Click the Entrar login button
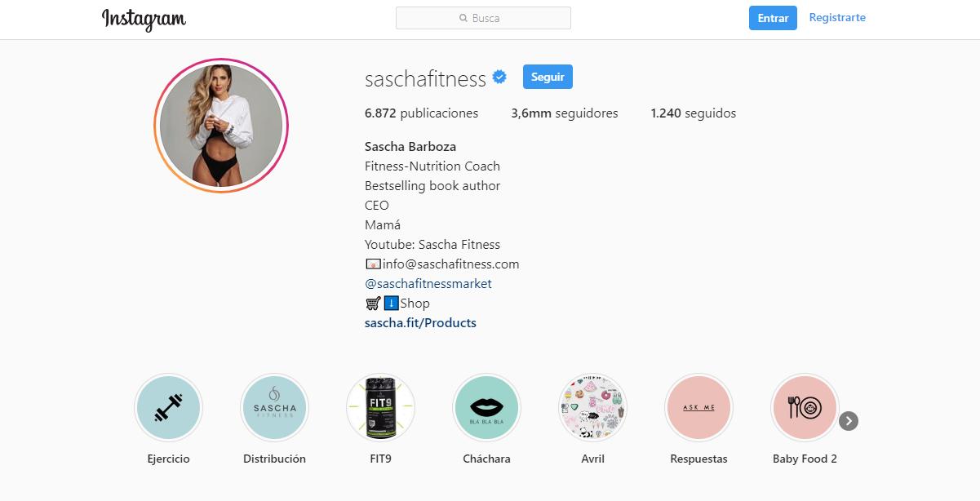Viewport: 980px width, 501px height. [x=773, y=18]
